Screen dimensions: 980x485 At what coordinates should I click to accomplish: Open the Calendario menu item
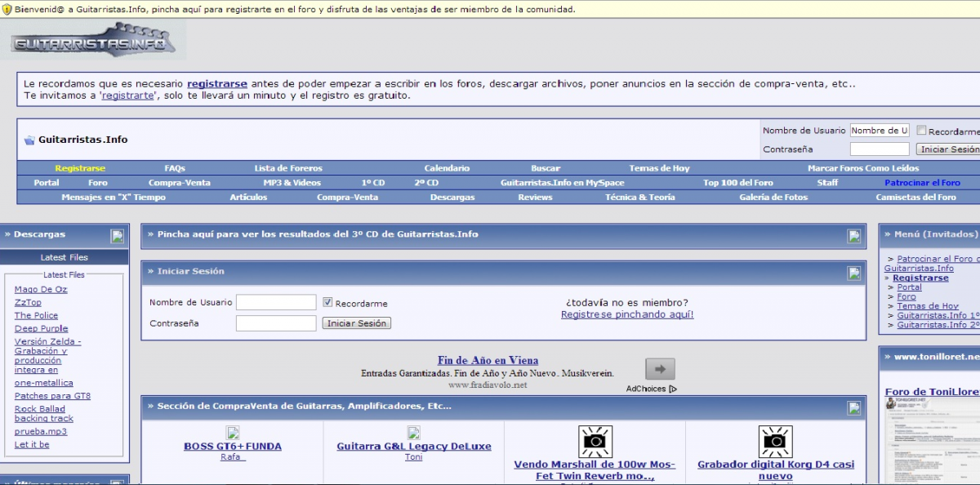(447, 168)
